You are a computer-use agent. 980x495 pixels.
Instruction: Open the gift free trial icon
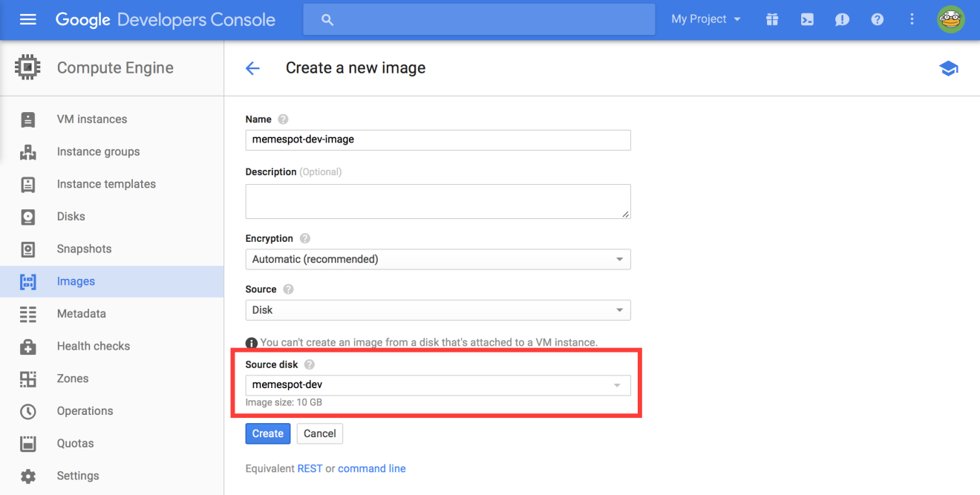tap(772, 19)
